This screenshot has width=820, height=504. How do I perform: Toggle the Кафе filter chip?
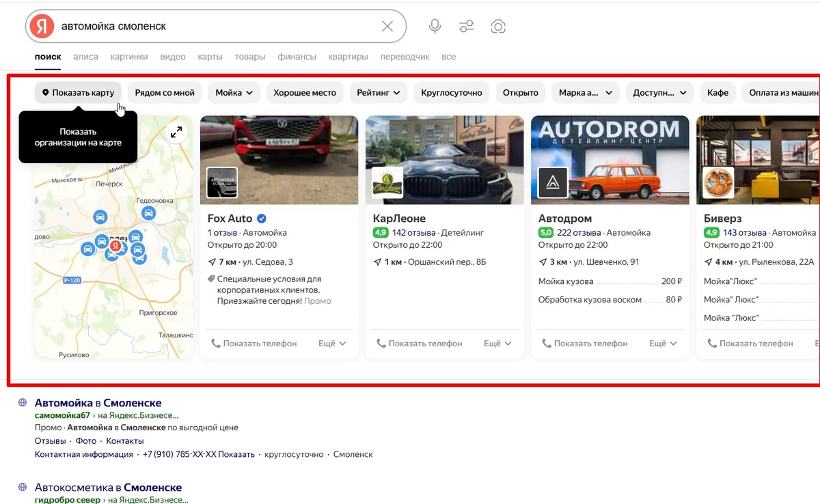pos(717,92)
